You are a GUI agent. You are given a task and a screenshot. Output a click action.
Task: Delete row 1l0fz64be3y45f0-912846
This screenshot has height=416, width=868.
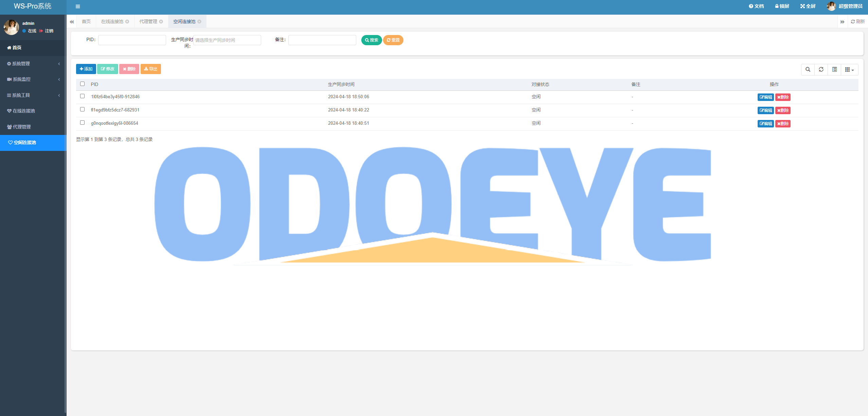coord(783,97)
